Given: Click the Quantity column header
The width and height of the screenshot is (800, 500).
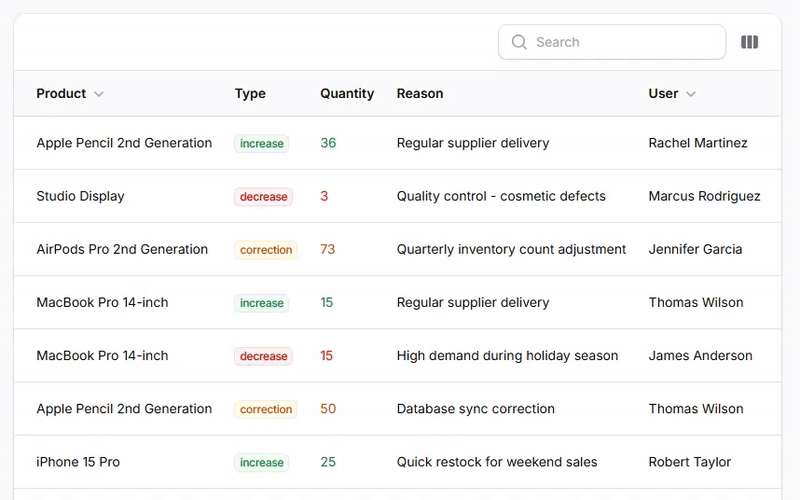Looking at the screenshot, I should pyautogui.click(x=347, y=93).
